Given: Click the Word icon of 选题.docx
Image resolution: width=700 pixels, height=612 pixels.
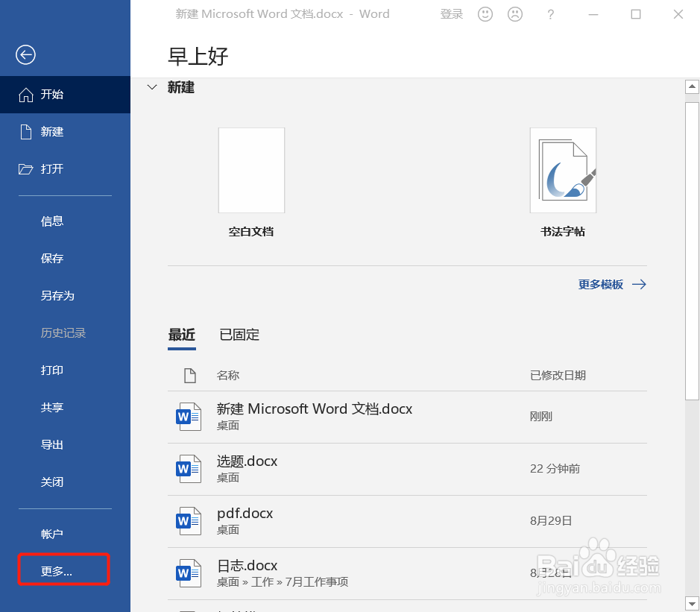Looking at the screenshot, I should [x=189, y=469].
